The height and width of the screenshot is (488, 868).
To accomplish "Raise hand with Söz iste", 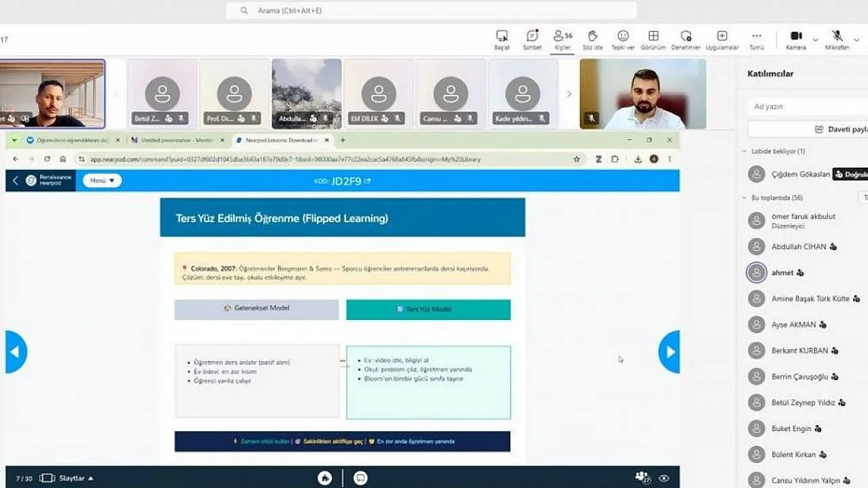I will tap(593, 39).
